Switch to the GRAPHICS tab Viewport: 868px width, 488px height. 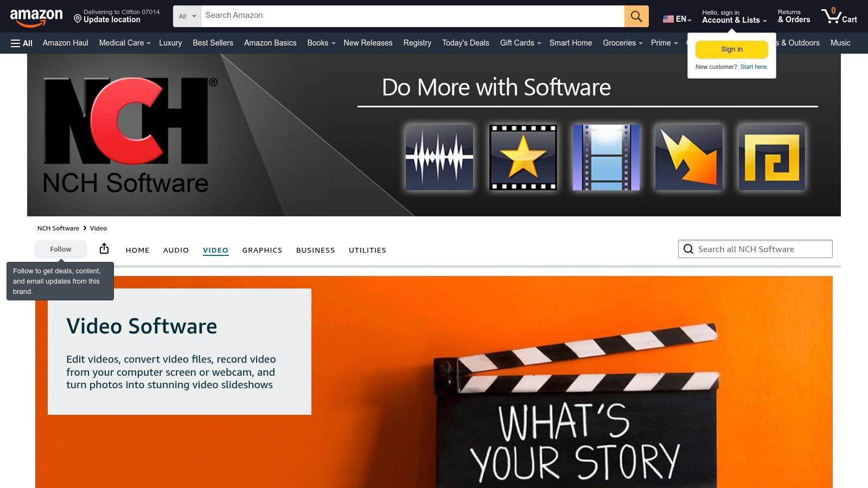[x=262, y=250]
